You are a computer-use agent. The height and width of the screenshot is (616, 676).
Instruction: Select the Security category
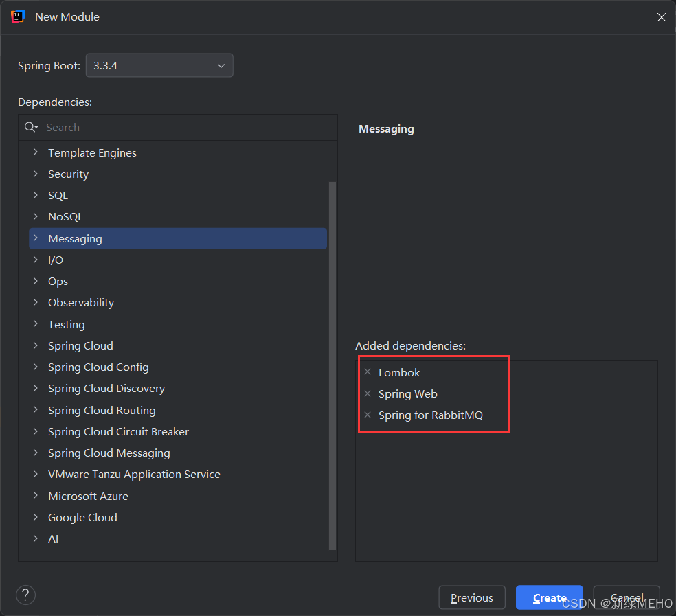68,174
